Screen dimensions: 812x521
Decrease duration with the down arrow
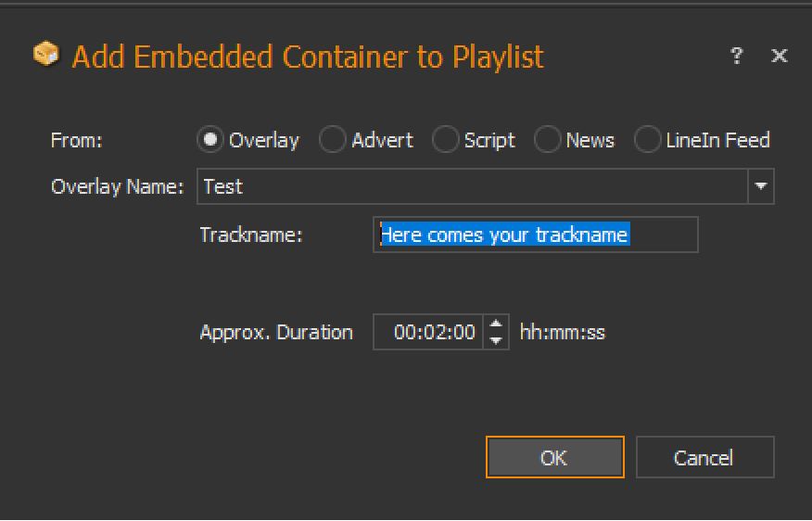(x=497, y=340)
